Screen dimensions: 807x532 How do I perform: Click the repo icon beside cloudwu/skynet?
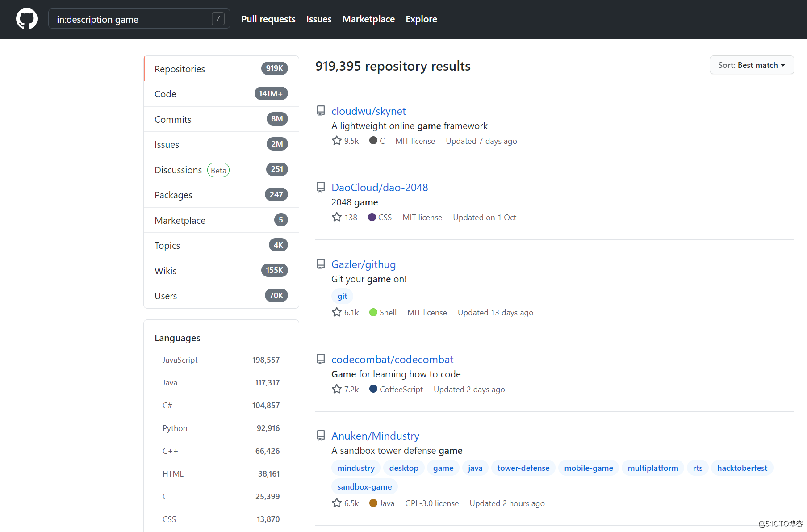pos(321,111)
